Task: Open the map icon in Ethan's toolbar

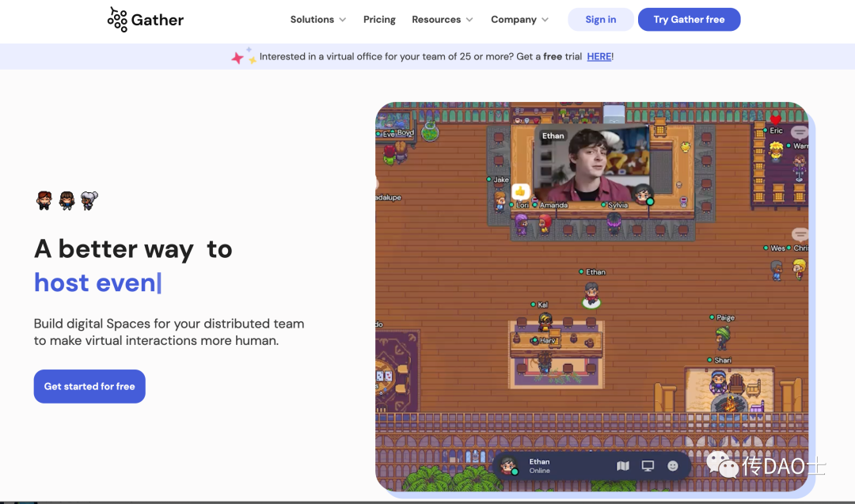Action: click(x=623, y=466)
